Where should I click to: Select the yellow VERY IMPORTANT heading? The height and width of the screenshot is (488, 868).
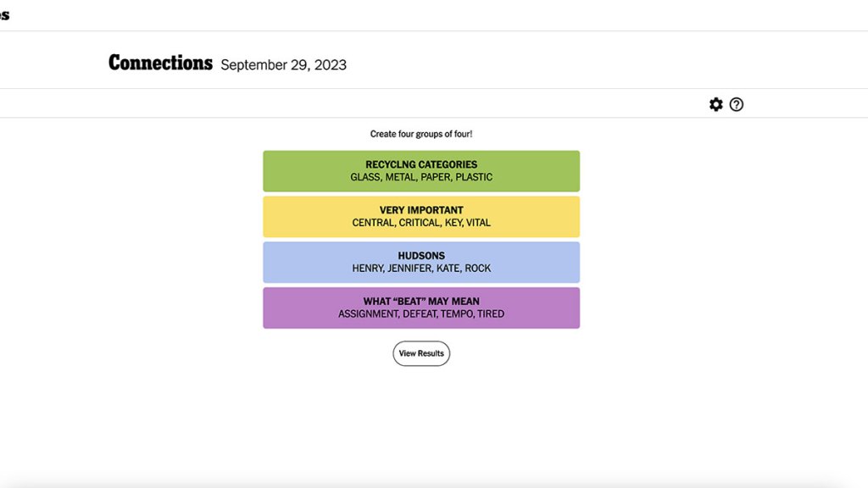(421, 210)
